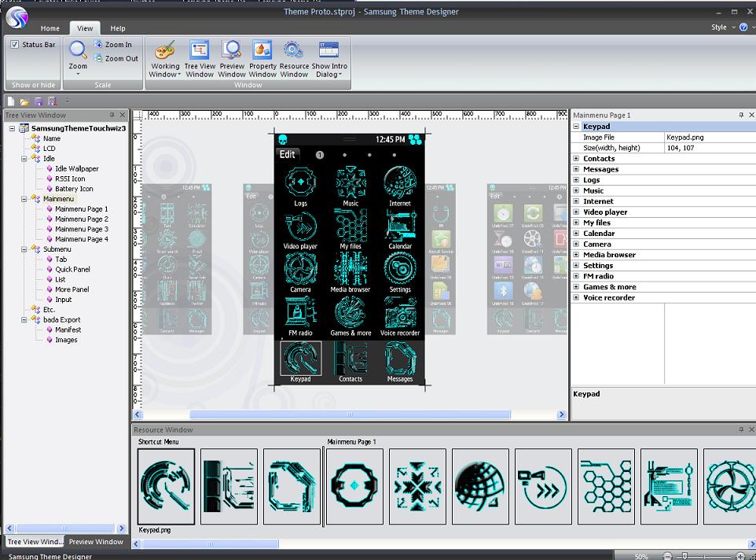Pin the Tree View Window panel

coord(112,115)
